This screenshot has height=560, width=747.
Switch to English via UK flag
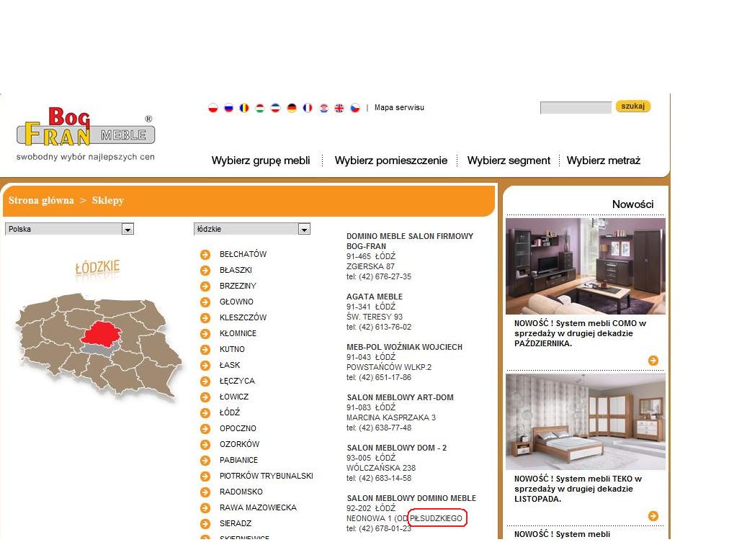(x=339, y=108)
